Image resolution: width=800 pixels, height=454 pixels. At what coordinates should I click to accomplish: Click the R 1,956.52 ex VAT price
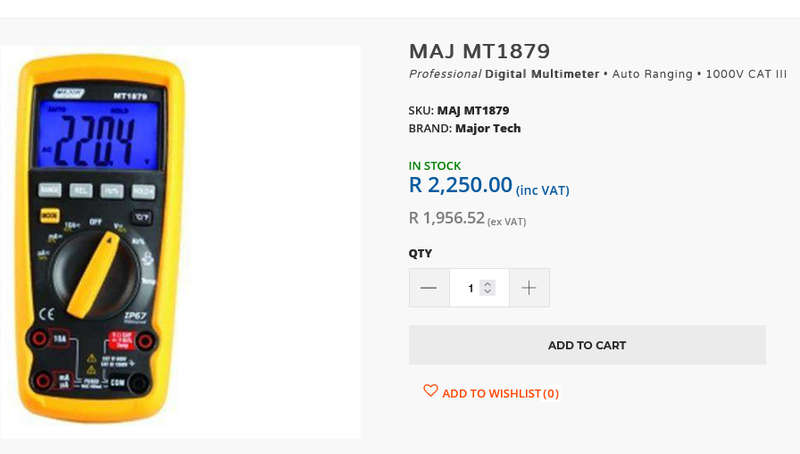point(467,218)
